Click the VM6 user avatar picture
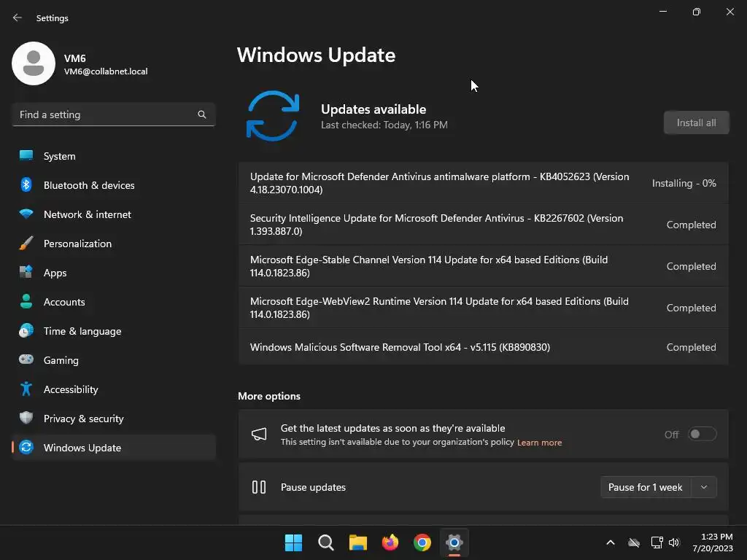The image size is (747, 560). click(34, 63)
